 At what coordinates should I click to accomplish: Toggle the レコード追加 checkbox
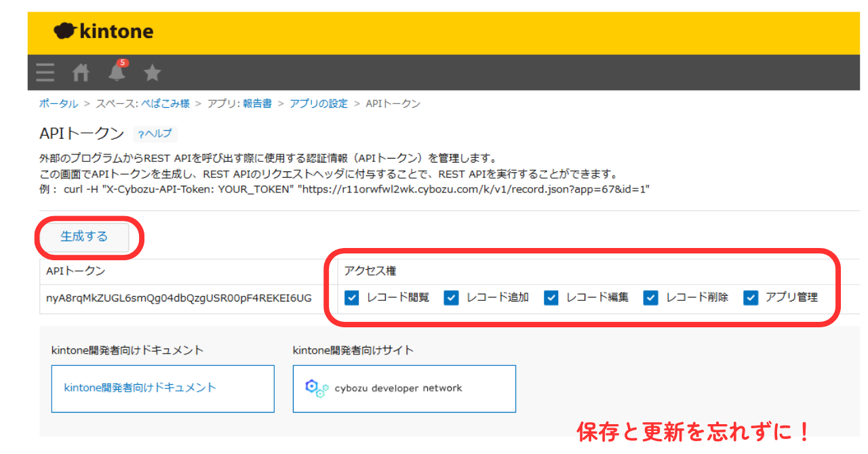click(x=451, y=297)
